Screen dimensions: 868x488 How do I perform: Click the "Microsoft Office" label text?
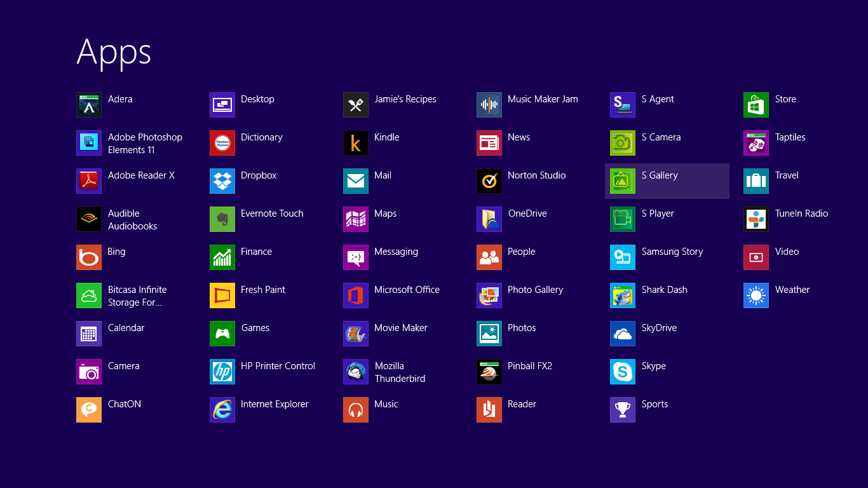pos(407,290)
